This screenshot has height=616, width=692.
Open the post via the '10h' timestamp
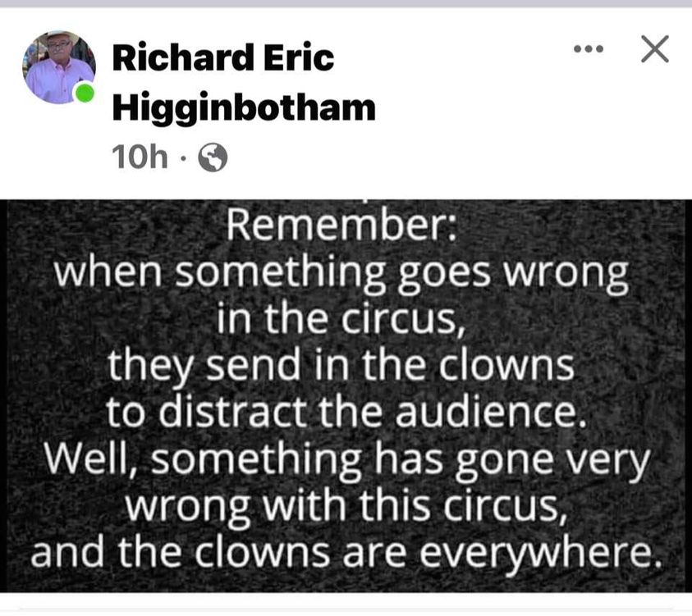[140, 157]
